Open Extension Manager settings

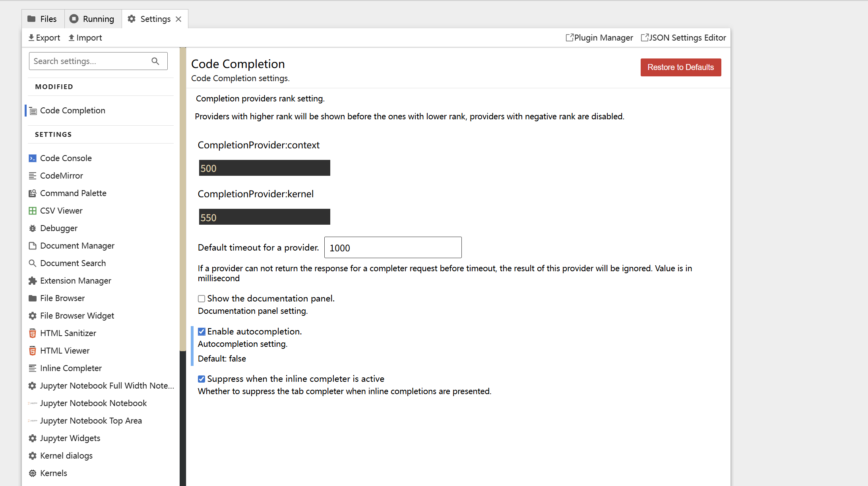(x=76, y=281)
